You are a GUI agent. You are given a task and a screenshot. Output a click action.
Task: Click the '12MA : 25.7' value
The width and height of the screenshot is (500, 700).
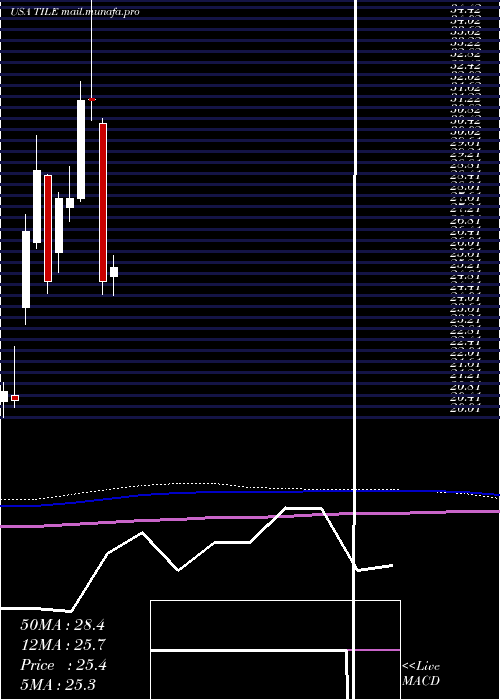(62, 645)
